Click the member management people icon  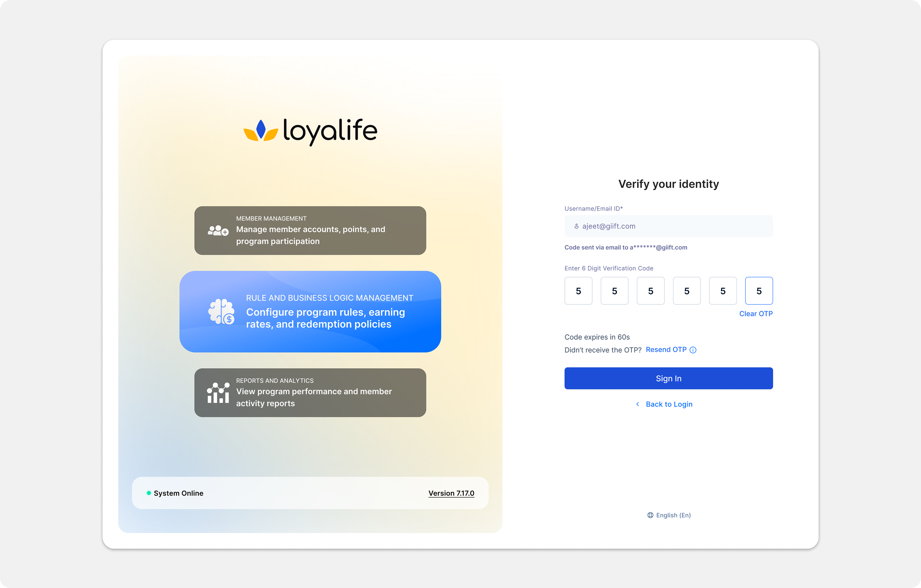coord(218,230)
